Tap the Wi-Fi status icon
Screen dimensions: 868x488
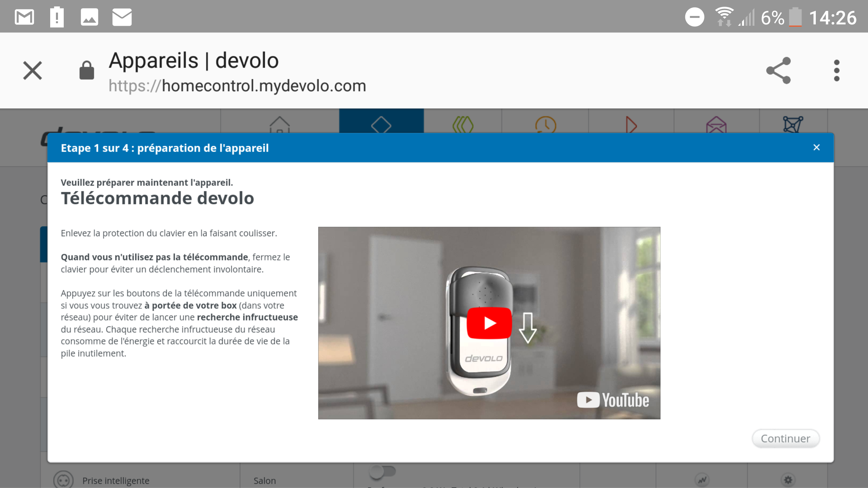tap(724, 16)
